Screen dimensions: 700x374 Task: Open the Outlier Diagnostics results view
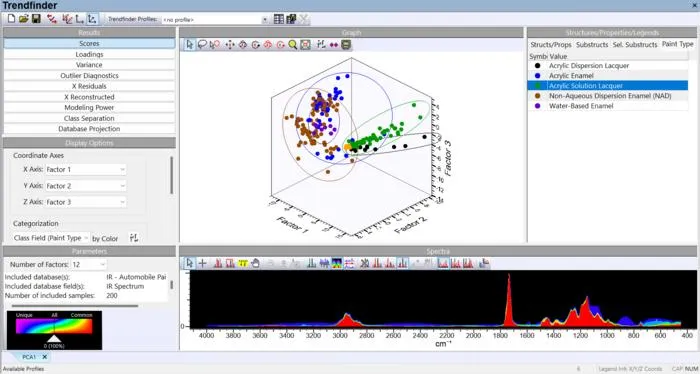point(89,75)
